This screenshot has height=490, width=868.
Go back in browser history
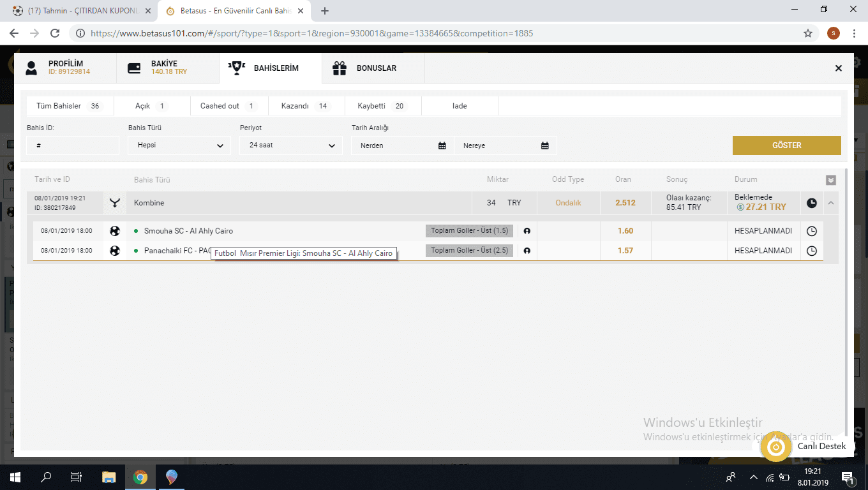coord(14,33)
